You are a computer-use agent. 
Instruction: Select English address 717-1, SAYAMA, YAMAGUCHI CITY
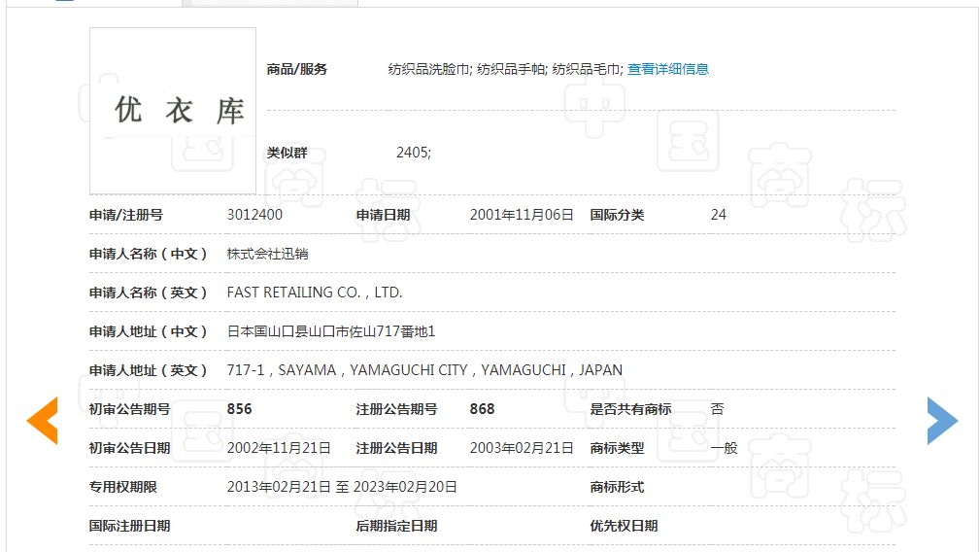click(347, 370)
